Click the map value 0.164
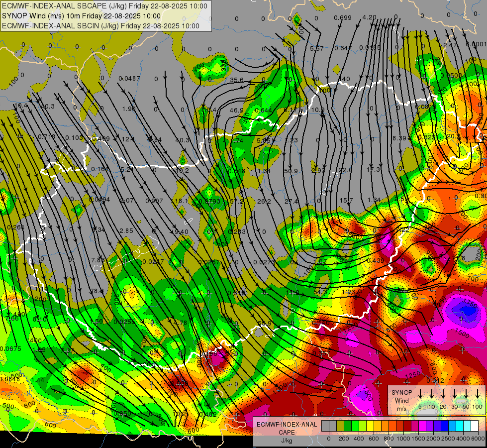 pos(99,169)
